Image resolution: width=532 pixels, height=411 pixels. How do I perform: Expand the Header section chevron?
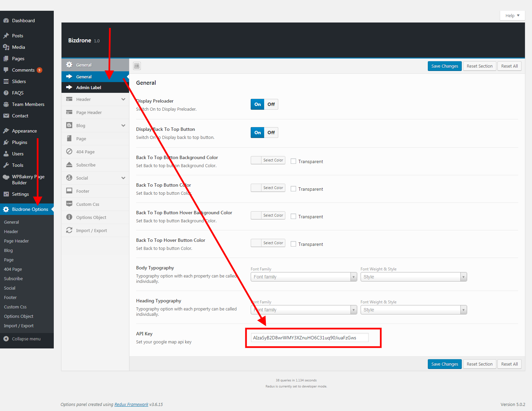click(x=123, y=99)
